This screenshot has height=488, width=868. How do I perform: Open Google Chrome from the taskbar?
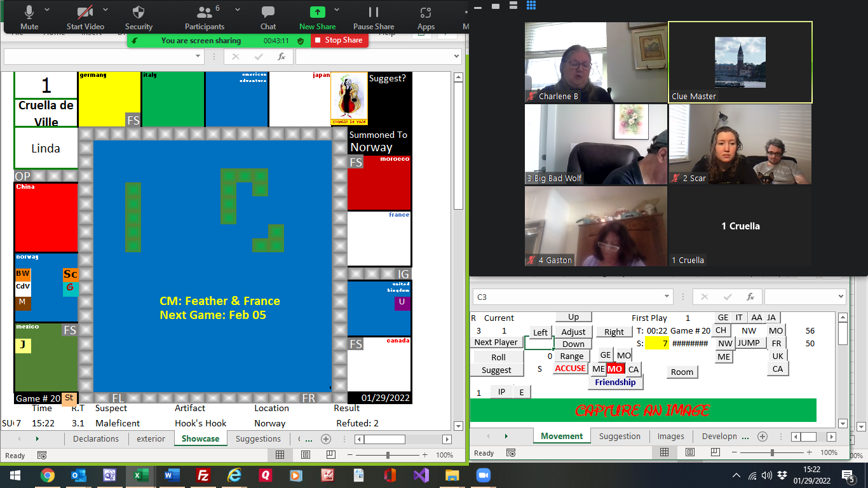click(x=47, y=475)
